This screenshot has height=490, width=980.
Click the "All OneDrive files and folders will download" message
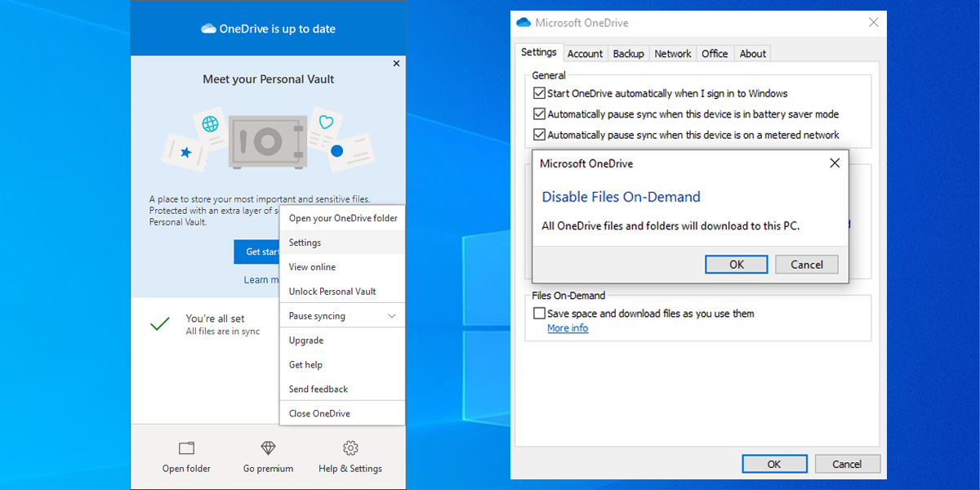(671, 225)
